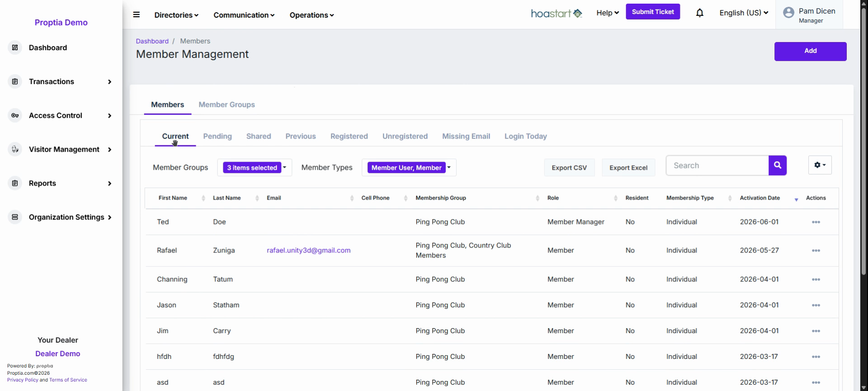Screen dimensions: 868x391
Task: Open Member Groups 3 items selected dropdown
Action: pos(255,167)
